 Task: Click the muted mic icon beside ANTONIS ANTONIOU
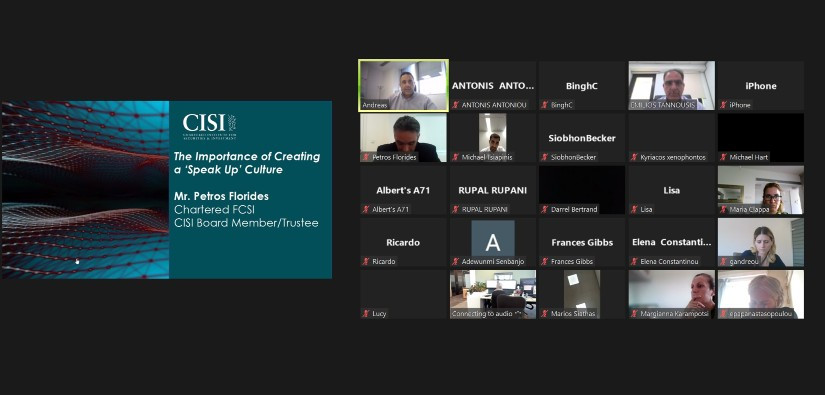coord(456,105)
